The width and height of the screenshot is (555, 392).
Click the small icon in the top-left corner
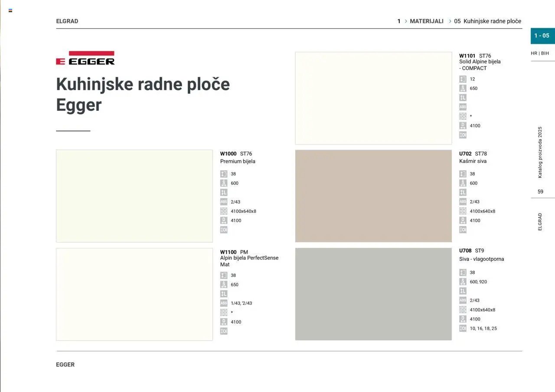(10, 10)
